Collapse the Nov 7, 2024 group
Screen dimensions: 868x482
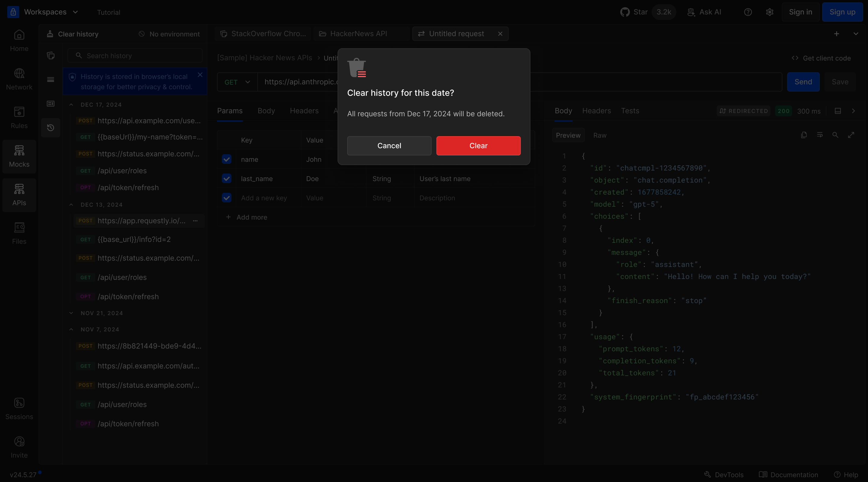coord(71,330)
